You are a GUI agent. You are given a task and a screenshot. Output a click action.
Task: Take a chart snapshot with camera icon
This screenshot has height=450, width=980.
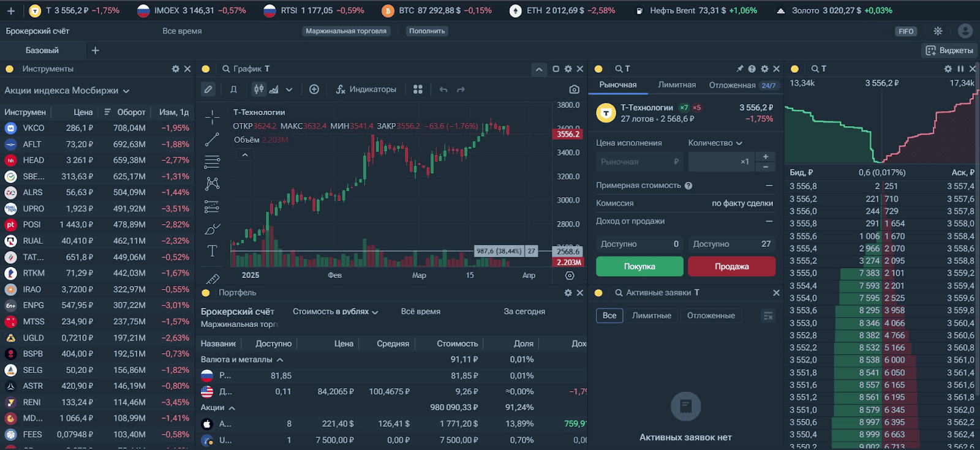pos(574,89)
